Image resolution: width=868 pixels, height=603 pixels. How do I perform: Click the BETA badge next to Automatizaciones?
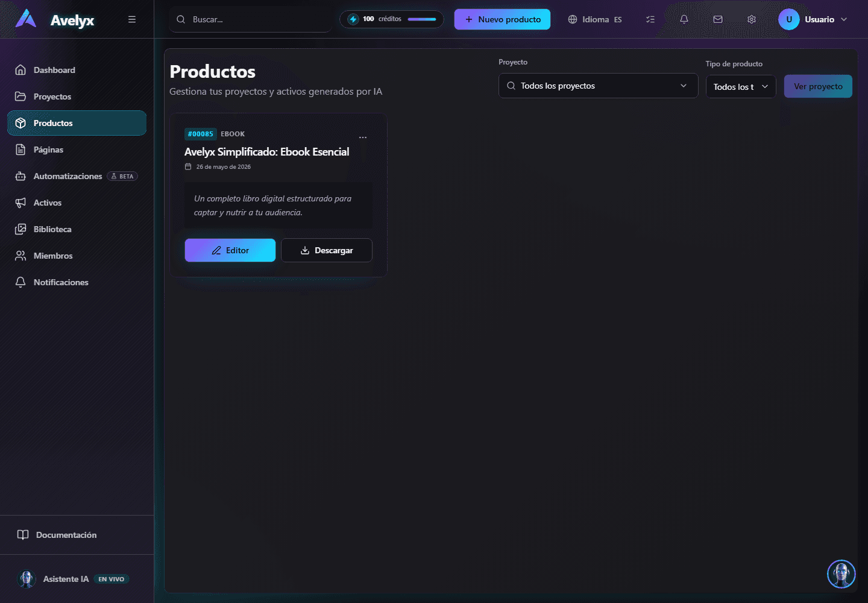point(122,176)
